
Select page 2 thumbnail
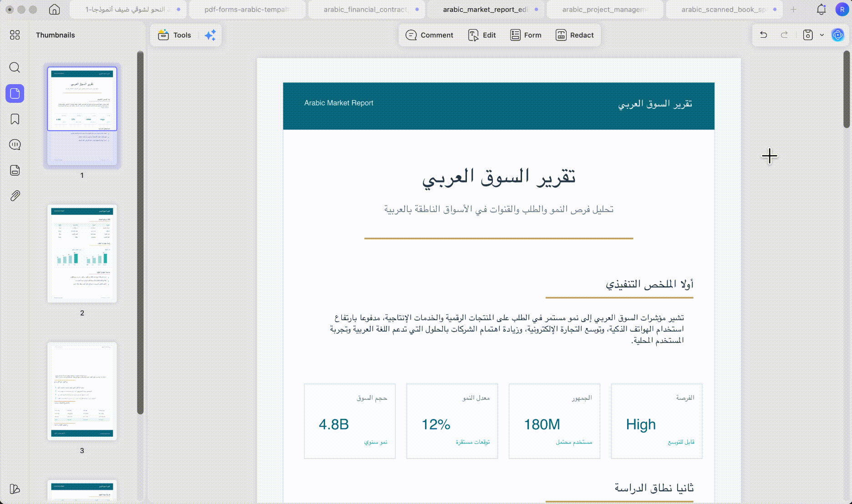click(x=82, y=253)
